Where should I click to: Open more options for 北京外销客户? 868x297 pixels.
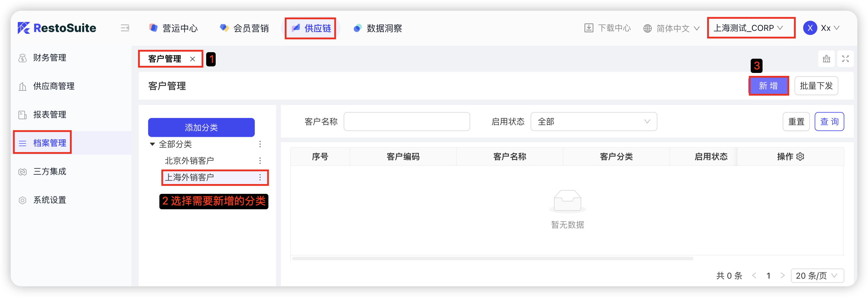point(260,160)
